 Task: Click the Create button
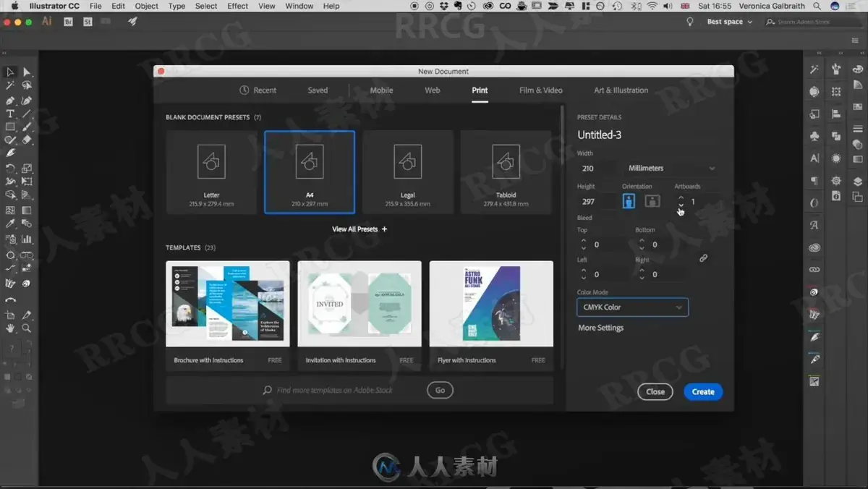point(703,391)
